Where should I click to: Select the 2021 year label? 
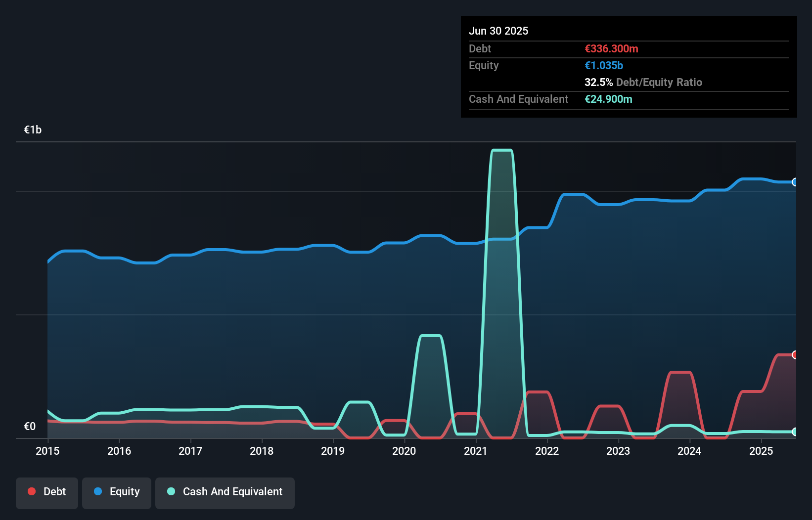pos(476,451)
